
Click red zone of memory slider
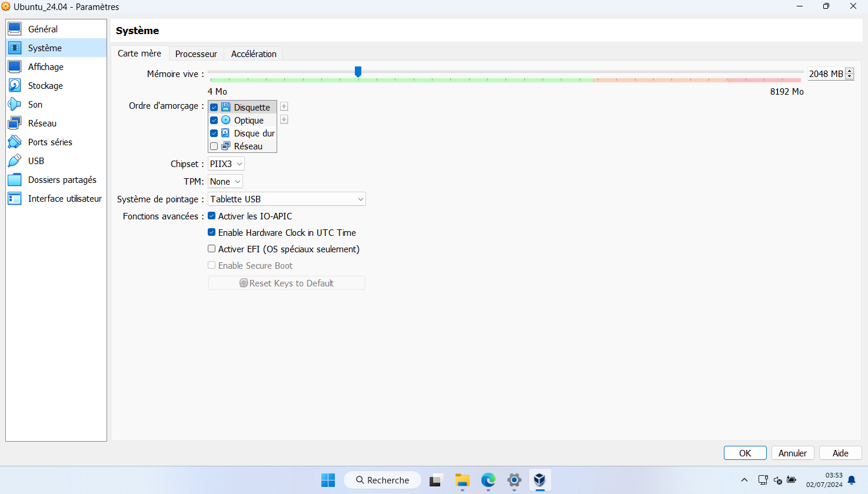[763, 79]
